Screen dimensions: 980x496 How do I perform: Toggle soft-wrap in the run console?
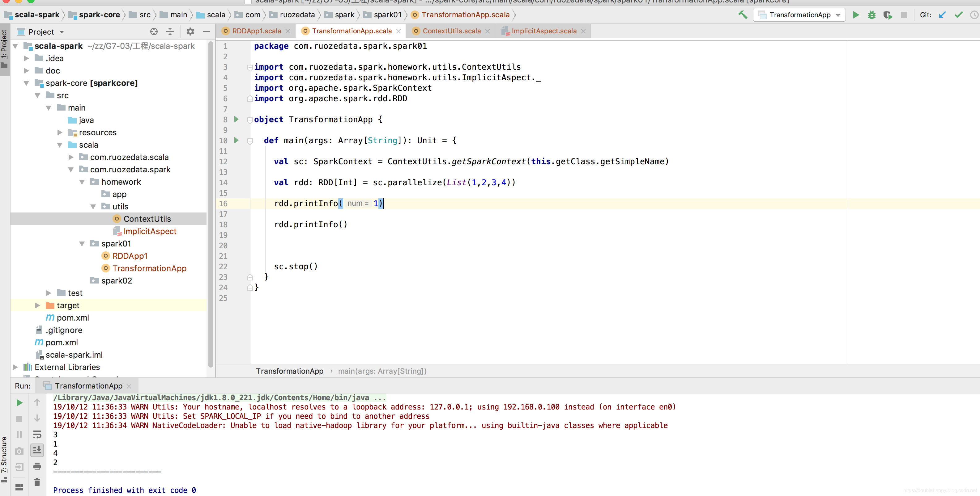point(37,435)
